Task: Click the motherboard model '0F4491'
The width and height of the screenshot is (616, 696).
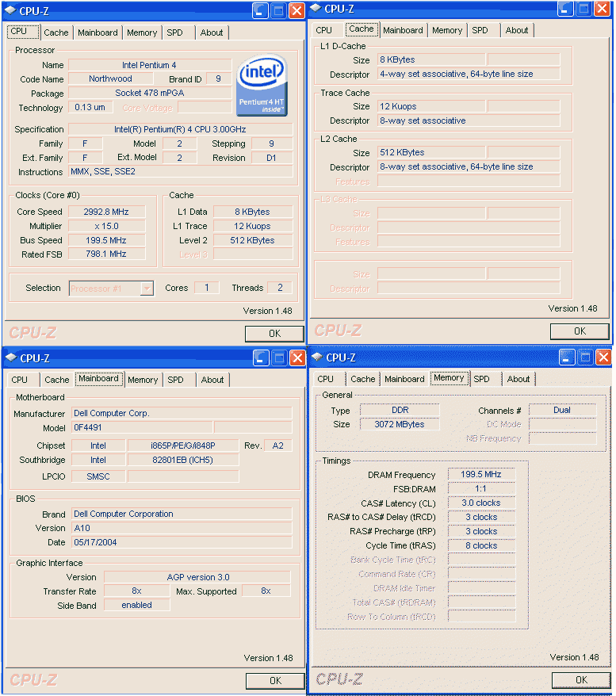Action: (x=142, y=427)
